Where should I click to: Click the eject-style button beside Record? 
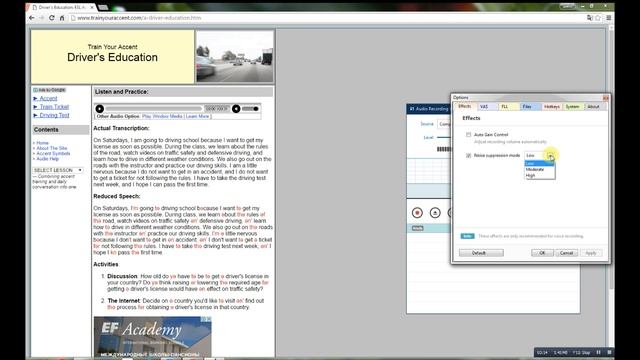(x=435, y=213)
